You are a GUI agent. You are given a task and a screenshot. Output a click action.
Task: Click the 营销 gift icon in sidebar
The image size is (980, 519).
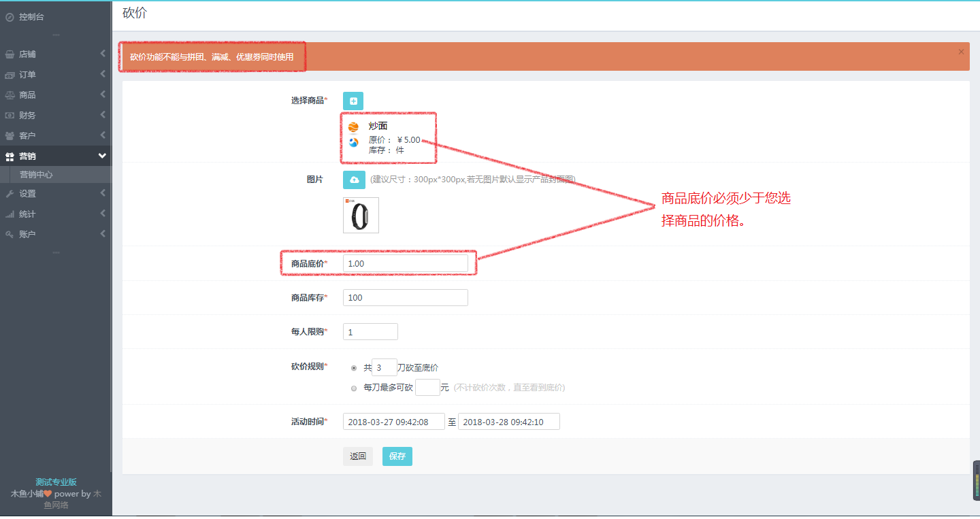[10, 156]
